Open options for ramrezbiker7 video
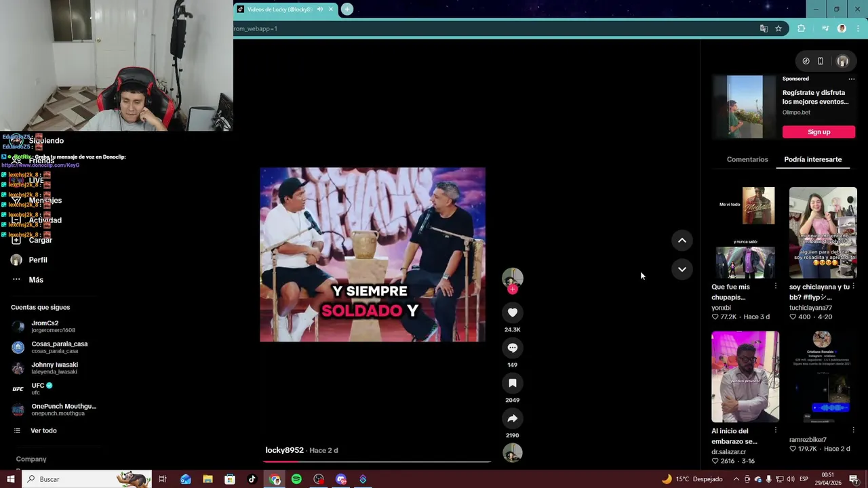868x488 pixels. coord(853,430)
